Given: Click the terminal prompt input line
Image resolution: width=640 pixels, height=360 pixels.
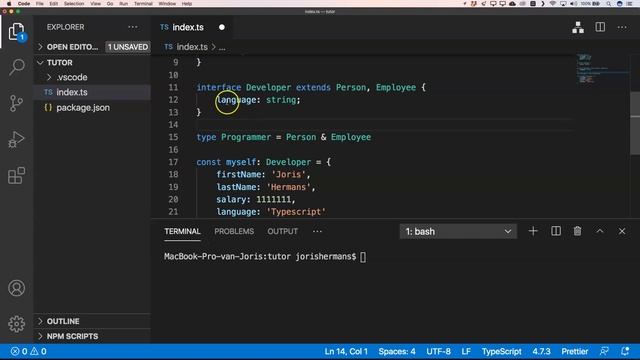Looking at the screenshot, I should pyautogui.click(x=264, y=257).
